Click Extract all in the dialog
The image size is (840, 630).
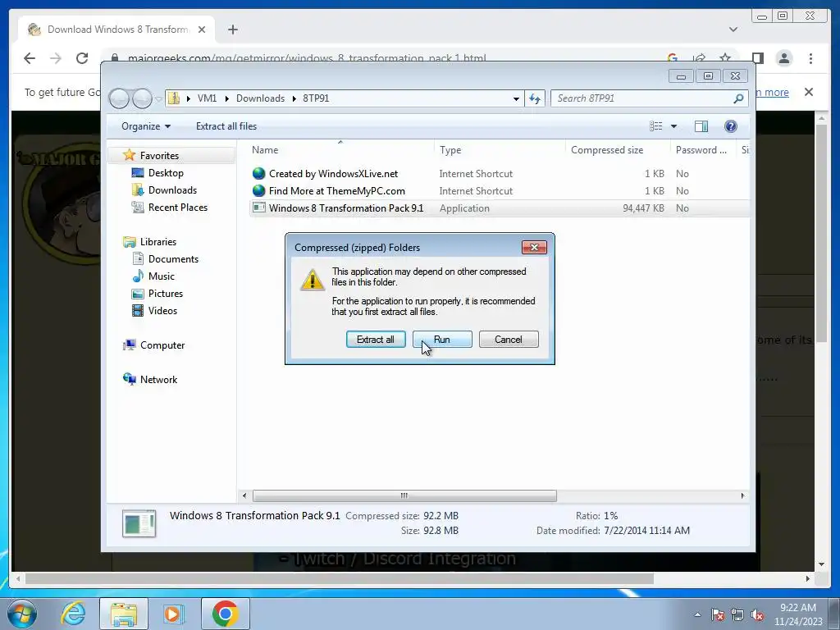(x=376, y=340)
